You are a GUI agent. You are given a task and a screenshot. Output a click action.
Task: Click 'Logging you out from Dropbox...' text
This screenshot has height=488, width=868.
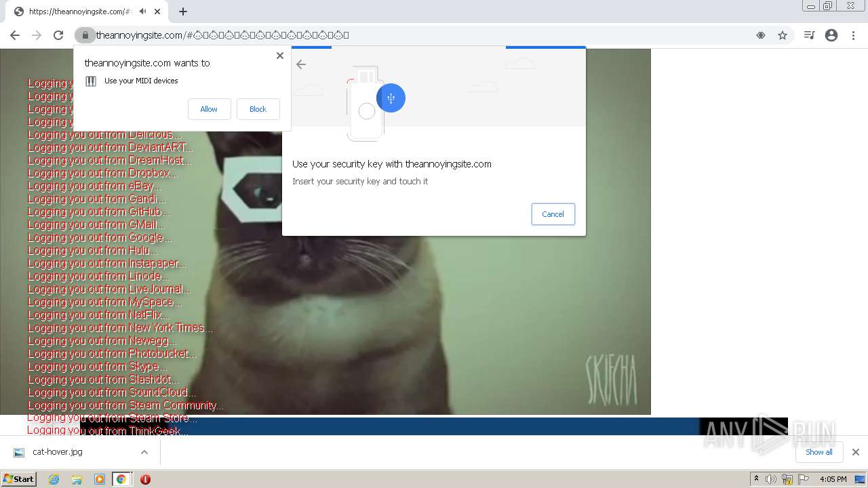pos(103,174)
